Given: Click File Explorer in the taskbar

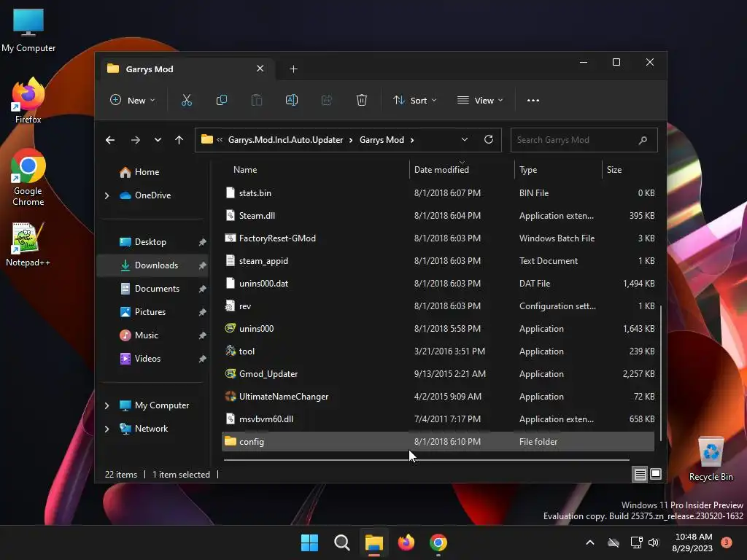Looking at the screenshot, I should [x=374, y=542].
